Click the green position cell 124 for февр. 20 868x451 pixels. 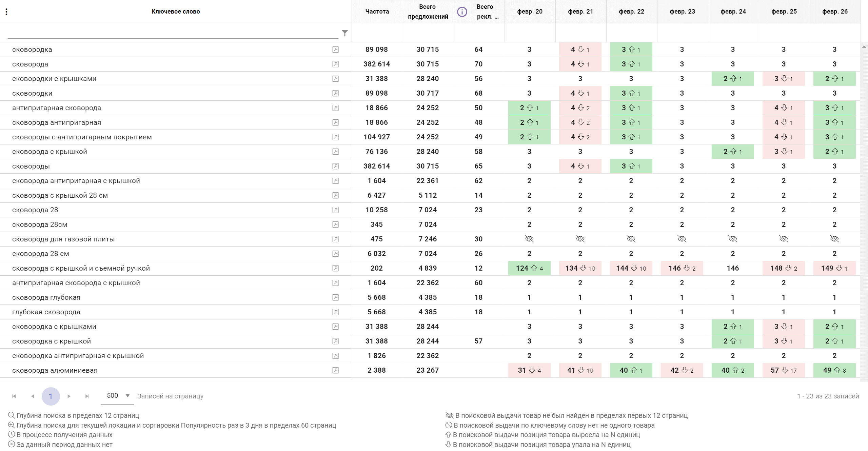click(529, 268)
